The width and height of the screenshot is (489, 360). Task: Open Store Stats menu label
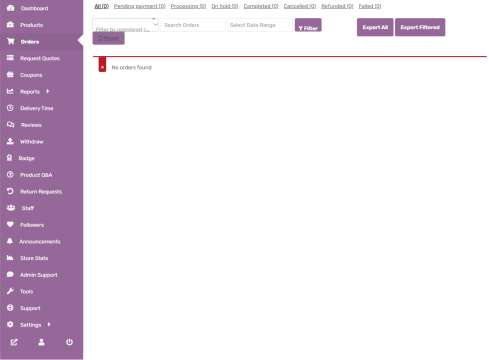point(34,258)
